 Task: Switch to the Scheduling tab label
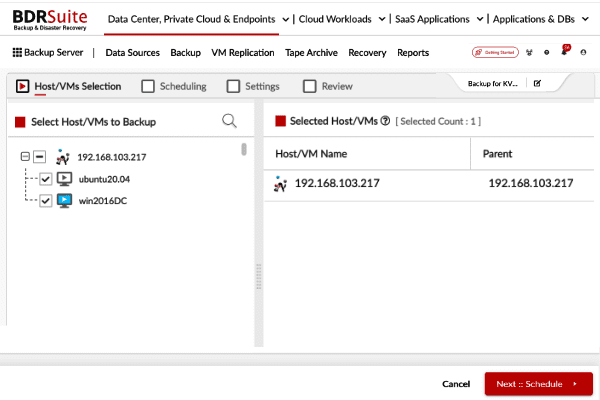pyautogui.click(x=183, y=86)
